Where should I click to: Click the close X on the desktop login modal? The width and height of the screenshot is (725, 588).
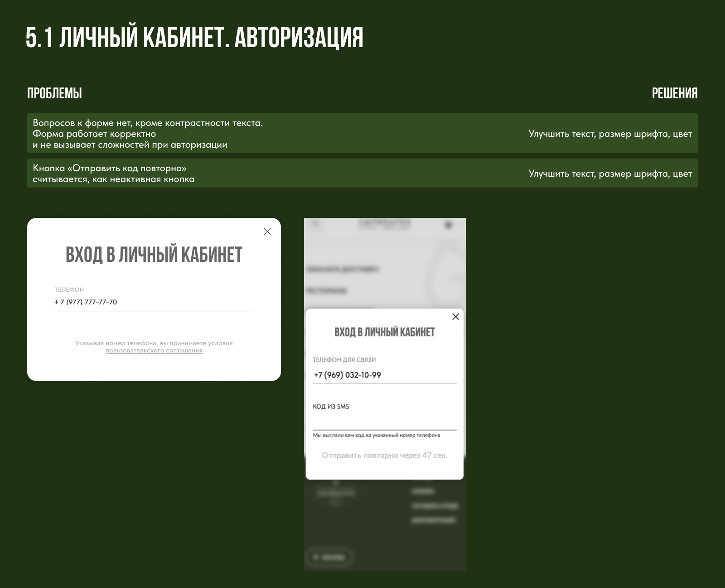[267, 231]
